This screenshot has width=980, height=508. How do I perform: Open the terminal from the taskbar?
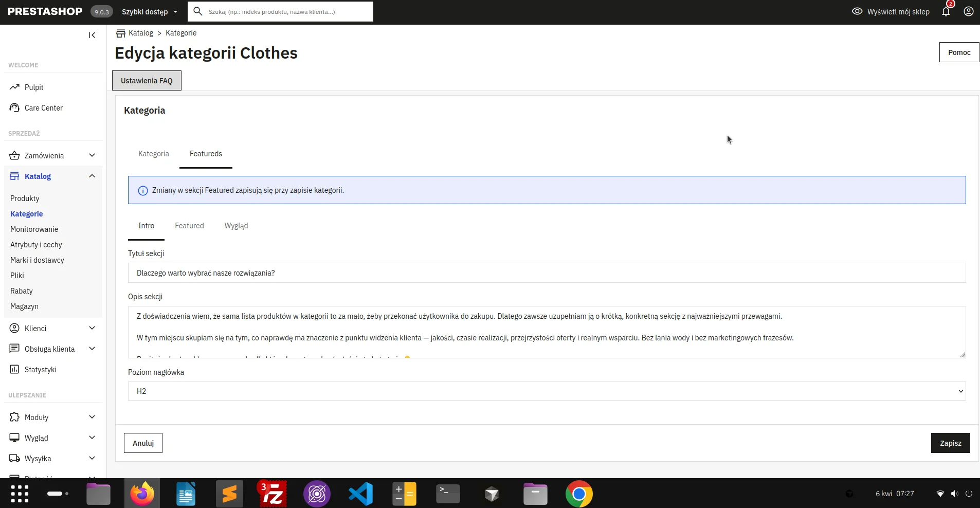(x=448, y=494)
